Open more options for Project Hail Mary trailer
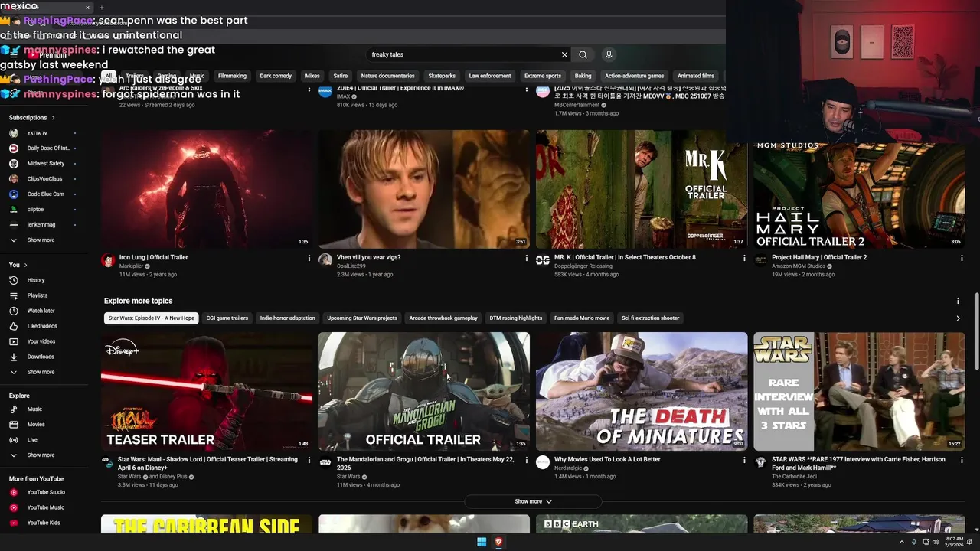The width and height of the screenshot is (980, 551). [x=962, y=258]
